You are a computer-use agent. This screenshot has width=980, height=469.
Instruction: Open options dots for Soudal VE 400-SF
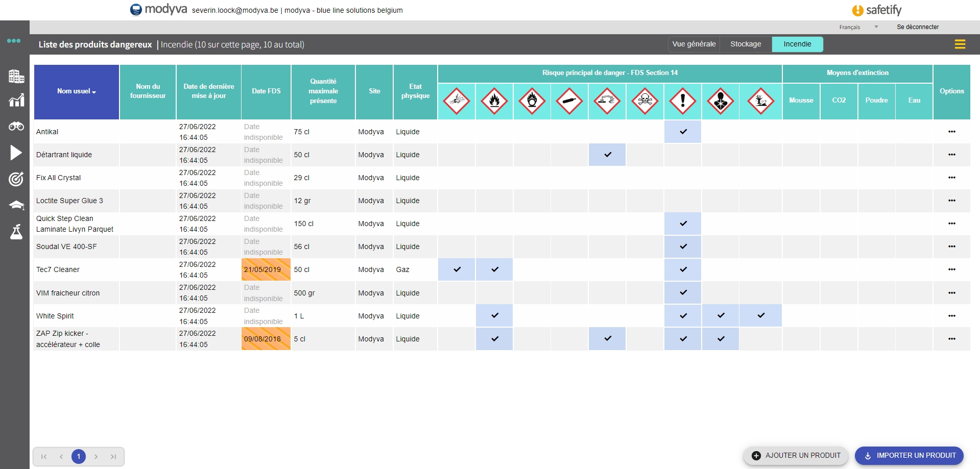tap(952, 246)
